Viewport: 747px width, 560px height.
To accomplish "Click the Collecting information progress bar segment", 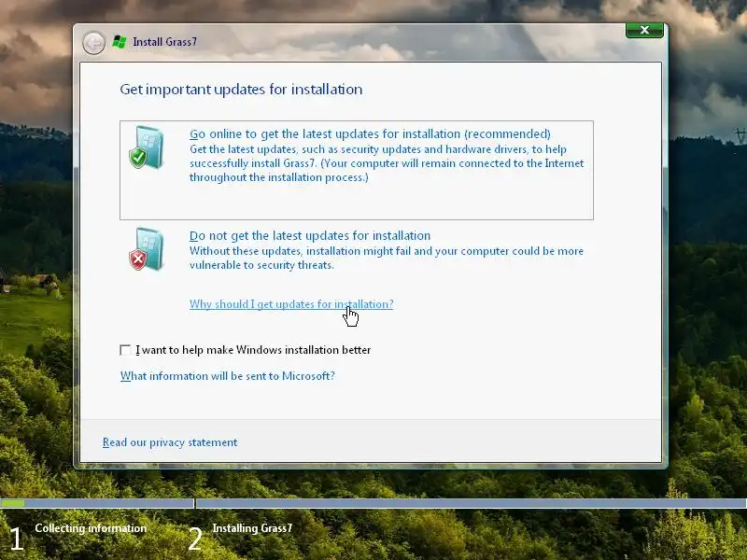I will [97, 503].
